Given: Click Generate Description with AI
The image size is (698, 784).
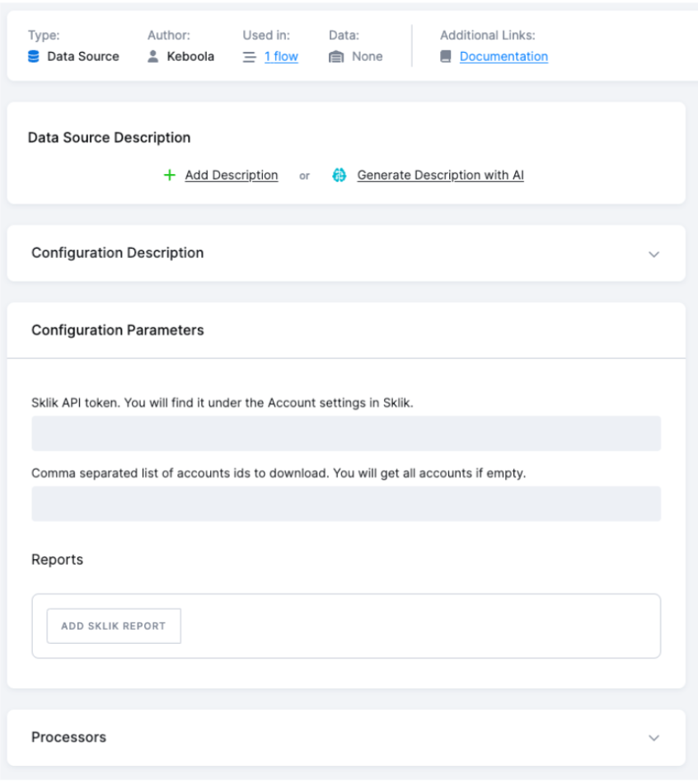Looking at the screenshot, I should (440, 175).
